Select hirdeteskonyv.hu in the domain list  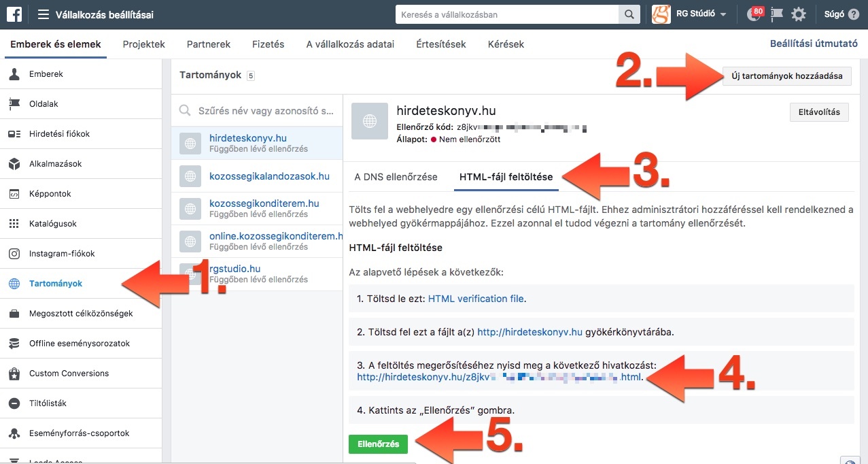point(257,143)
